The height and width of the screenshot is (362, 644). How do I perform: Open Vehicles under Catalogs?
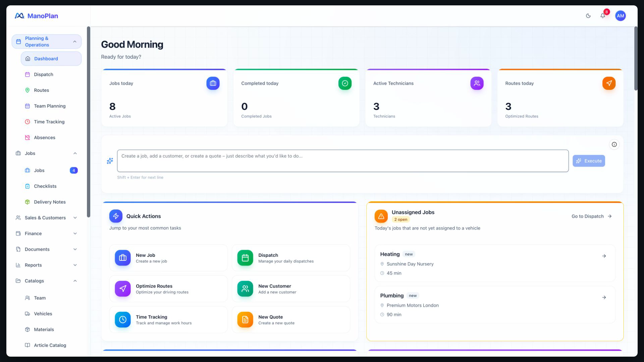click(x=51, y=314)
